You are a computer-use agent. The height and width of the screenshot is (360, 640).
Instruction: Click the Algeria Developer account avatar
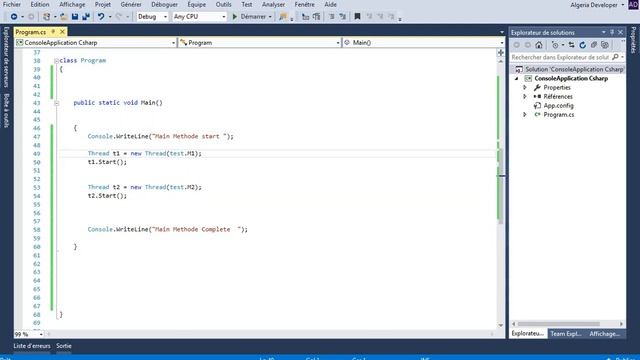633,4
